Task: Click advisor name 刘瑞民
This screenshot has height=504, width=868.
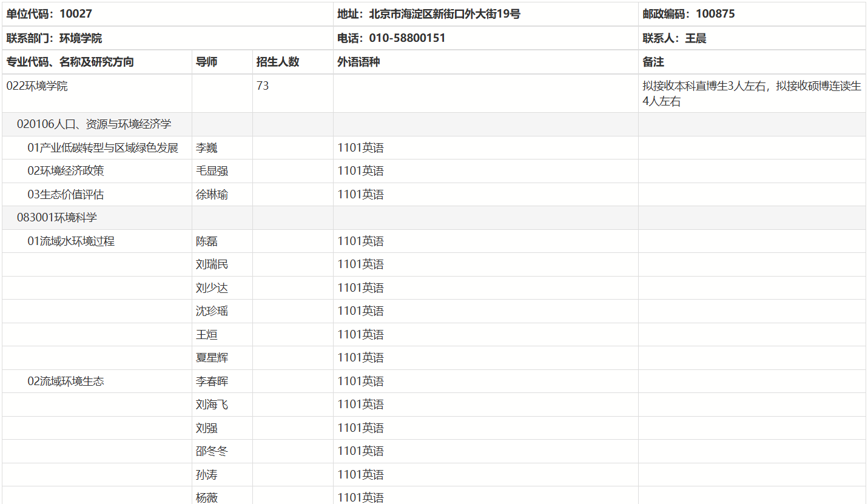Action: 212,264
